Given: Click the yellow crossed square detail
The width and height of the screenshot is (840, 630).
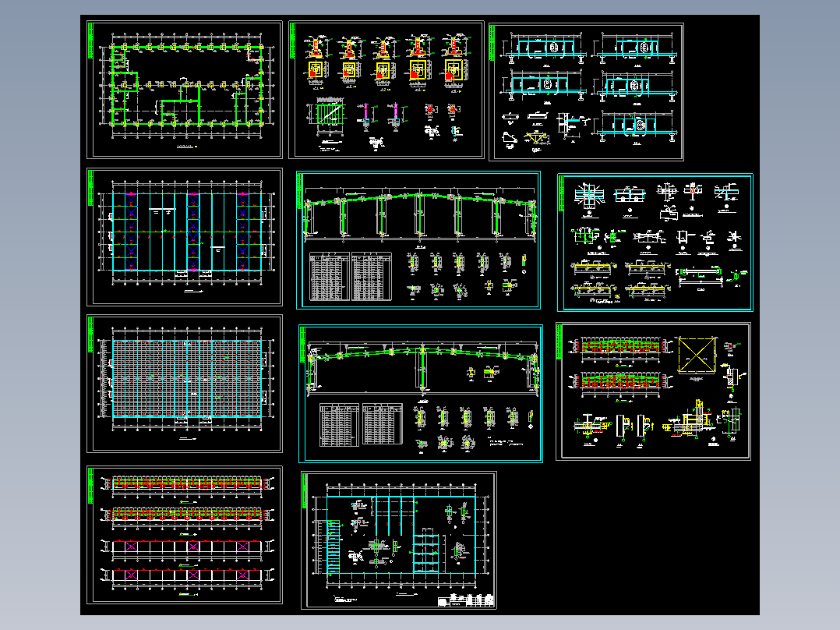Looking at the screenshot, I should click(697, 355).
